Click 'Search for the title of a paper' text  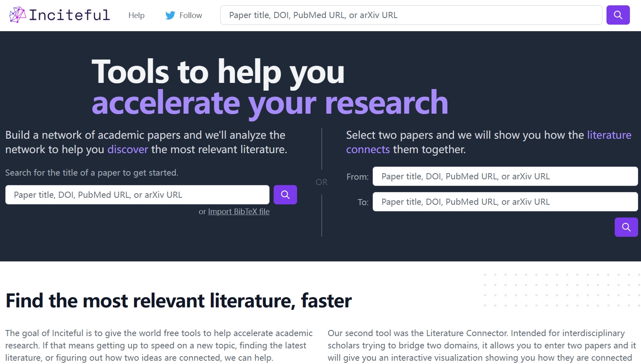tap(92, 173)
